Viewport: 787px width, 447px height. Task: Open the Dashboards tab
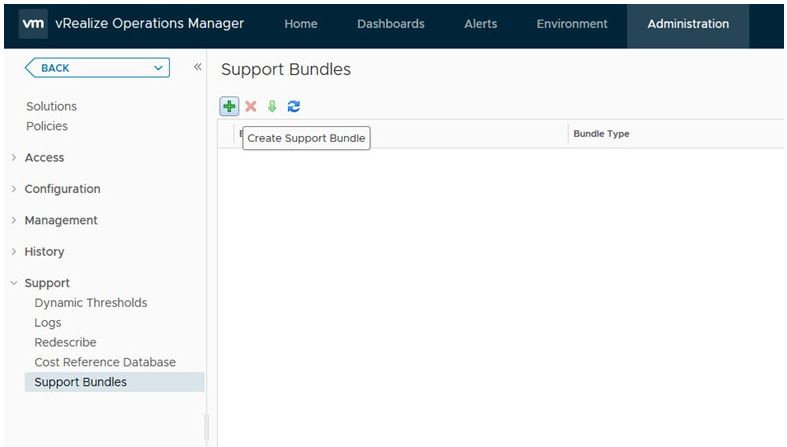[390, 24]
